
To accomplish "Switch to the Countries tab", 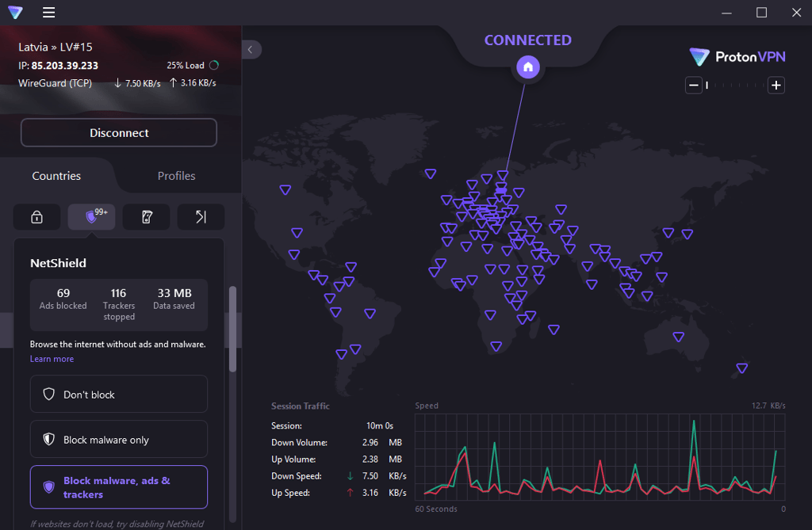I will click(x=56, y=176).
